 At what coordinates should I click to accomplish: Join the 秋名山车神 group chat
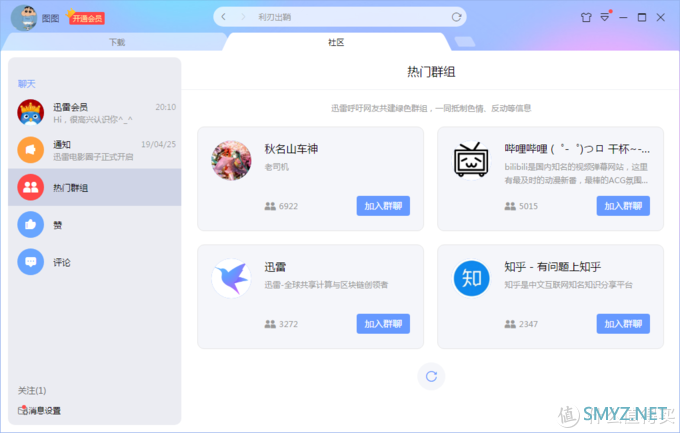(383, 206)
